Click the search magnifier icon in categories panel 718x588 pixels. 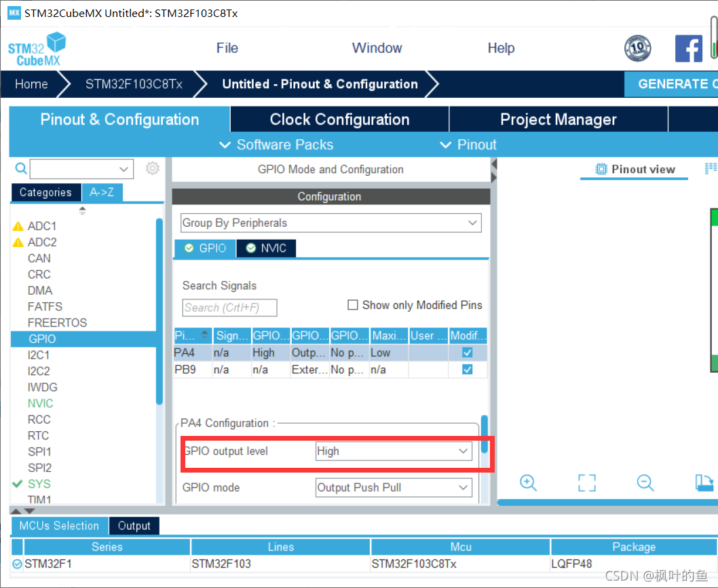pos(21,168)
